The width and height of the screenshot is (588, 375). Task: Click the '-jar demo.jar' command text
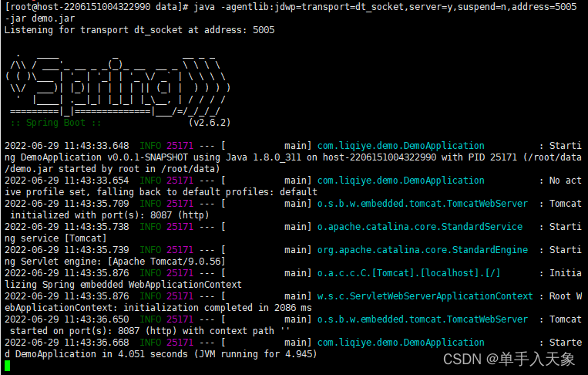pyautogui.click(x=40, y=19)
